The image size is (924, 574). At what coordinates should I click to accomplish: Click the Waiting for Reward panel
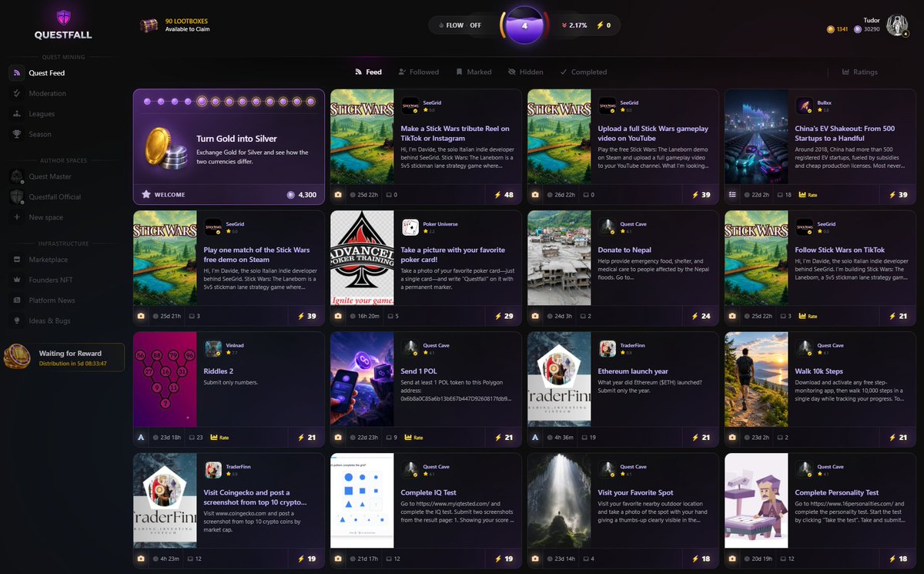(x=64, y=357)
